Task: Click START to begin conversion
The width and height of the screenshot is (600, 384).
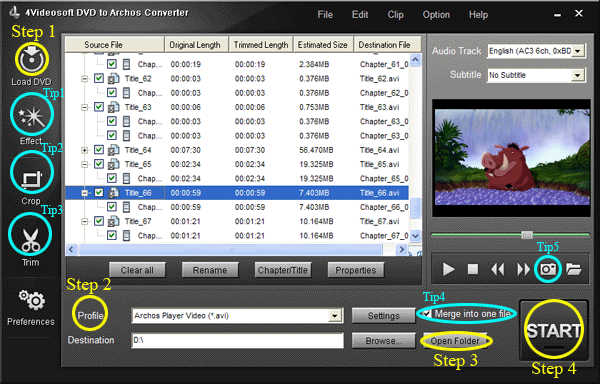Action: point(553,330)
